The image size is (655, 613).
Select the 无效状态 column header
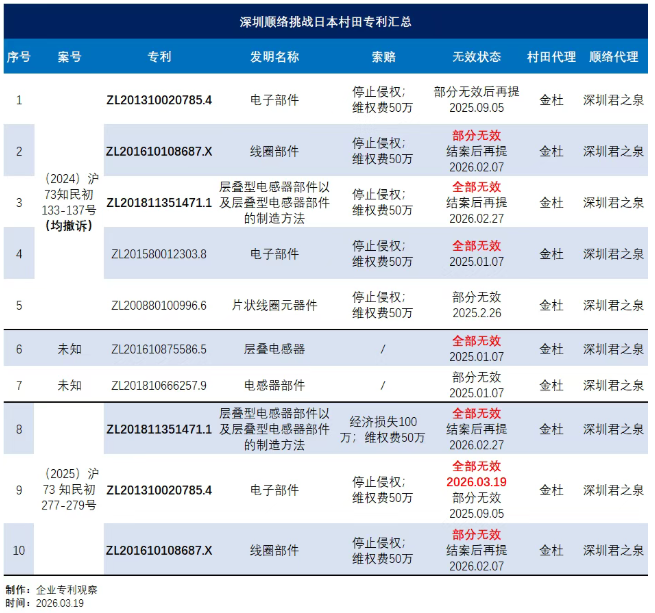[477, 57]
